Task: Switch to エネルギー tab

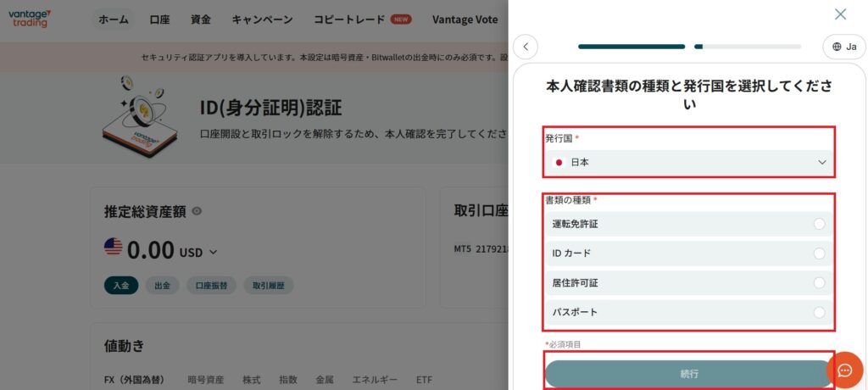Action: click(x=375, y=380)
